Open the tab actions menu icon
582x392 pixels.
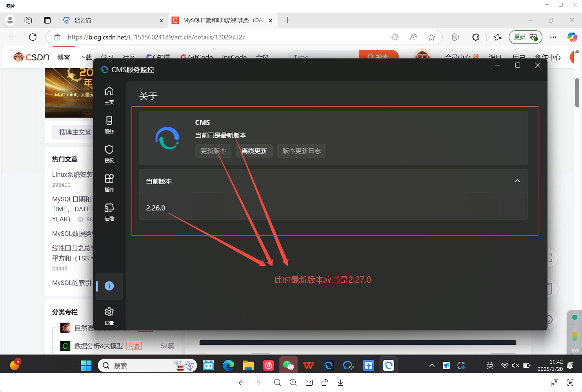[47, 20]
